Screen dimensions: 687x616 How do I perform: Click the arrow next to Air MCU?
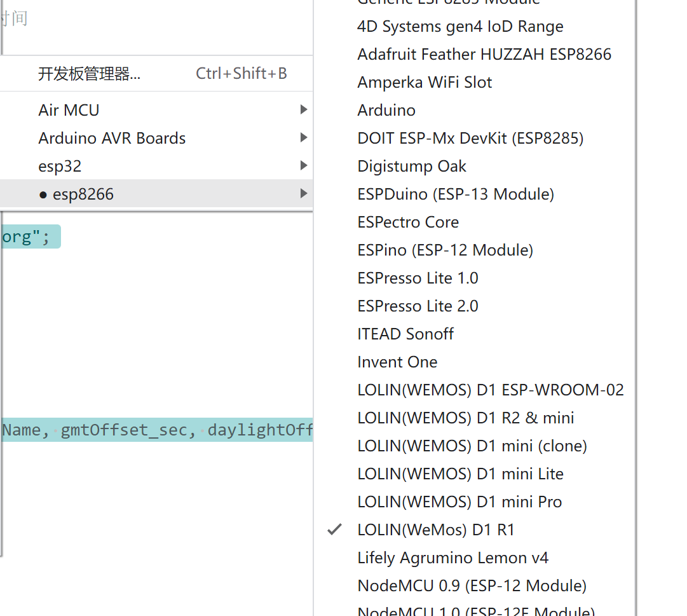(x=303, y=109)
